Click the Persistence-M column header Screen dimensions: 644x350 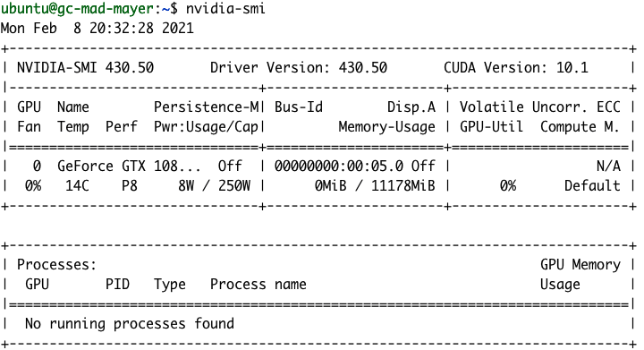(206, 107)
